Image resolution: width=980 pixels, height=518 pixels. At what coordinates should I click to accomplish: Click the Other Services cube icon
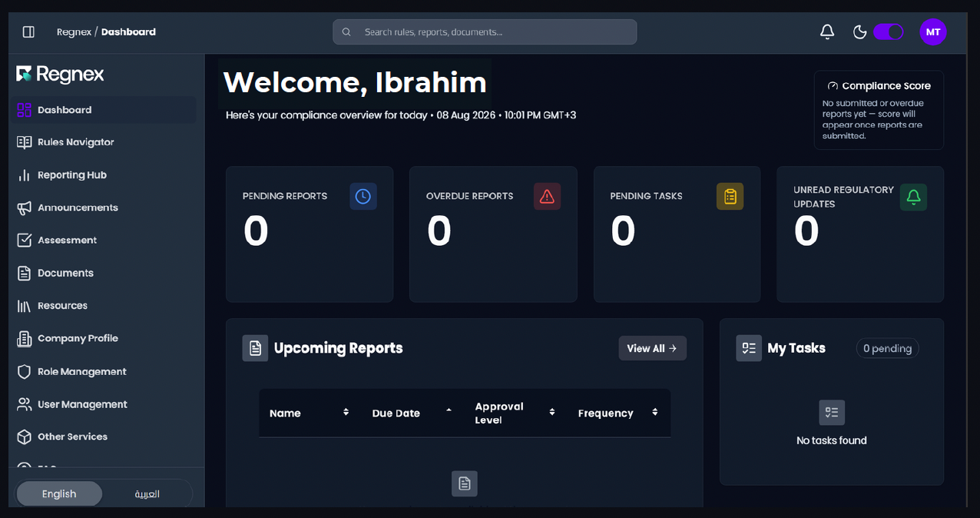tap(24, 437)
